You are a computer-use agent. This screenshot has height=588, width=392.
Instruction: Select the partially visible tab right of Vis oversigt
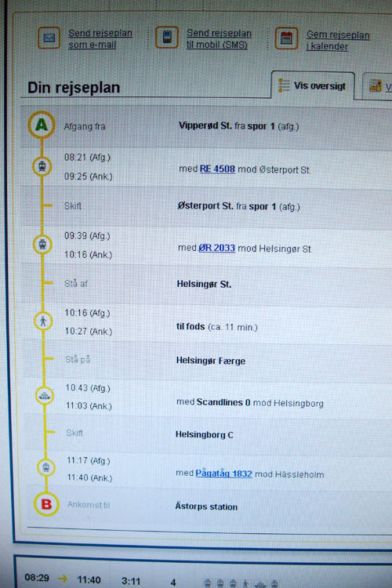tap(378, 86)
